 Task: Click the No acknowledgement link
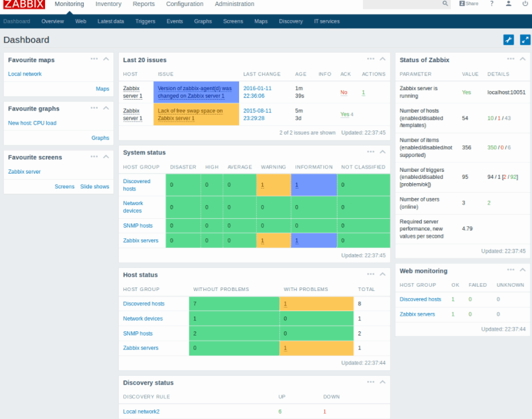(344, 92)
